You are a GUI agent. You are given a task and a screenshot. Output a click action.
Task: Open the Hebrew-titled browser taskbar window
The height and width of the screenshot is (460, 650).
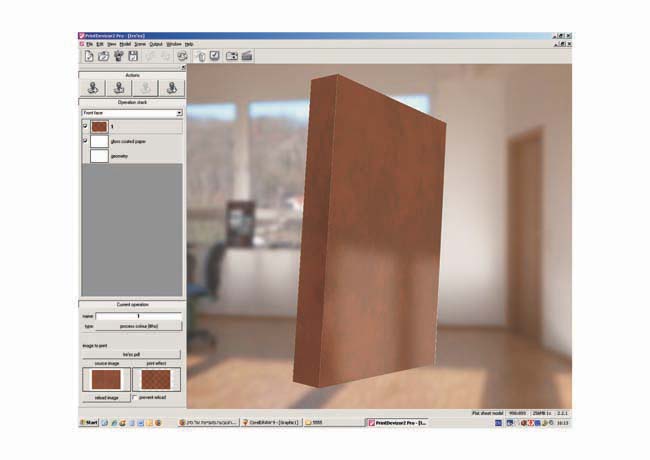pos(209,423)
